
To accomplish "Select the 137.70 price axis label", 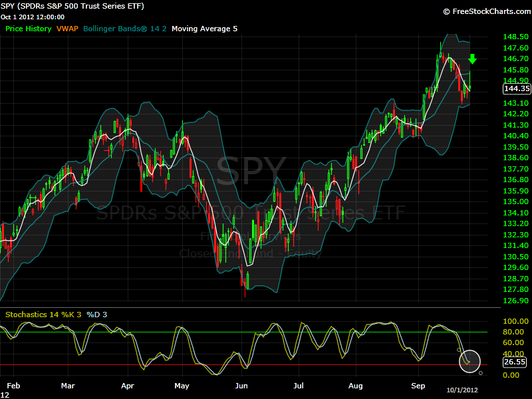I will pyautogui.click(x=515, y=169).
